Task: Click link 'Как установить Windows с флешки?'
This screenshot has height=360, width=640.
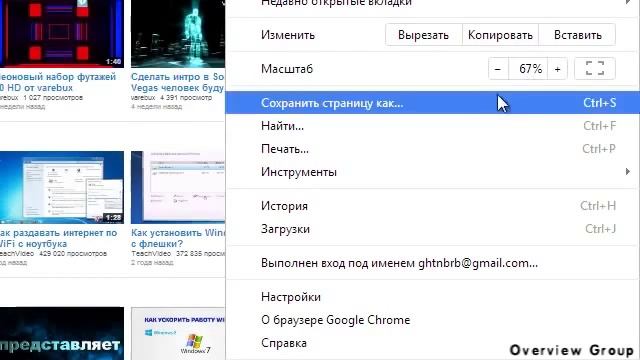Action: pos(178,238)
